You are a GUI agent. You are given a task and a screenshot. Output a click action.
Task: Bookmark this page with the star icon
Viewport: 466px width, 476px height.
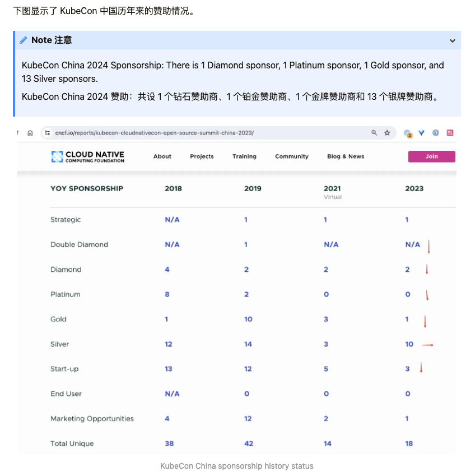pyautogui.click(x=387, y=133)
